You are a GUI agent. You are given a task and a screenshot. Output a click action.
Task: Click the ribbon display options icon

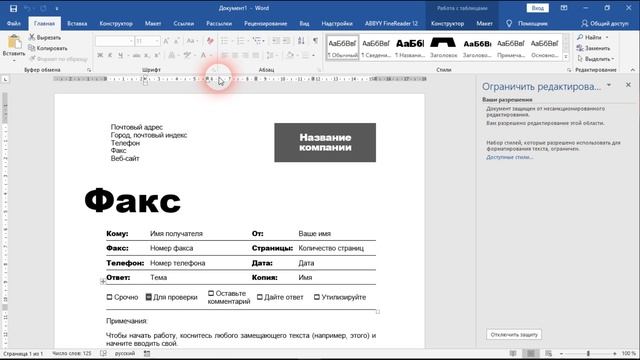(564, 8)
